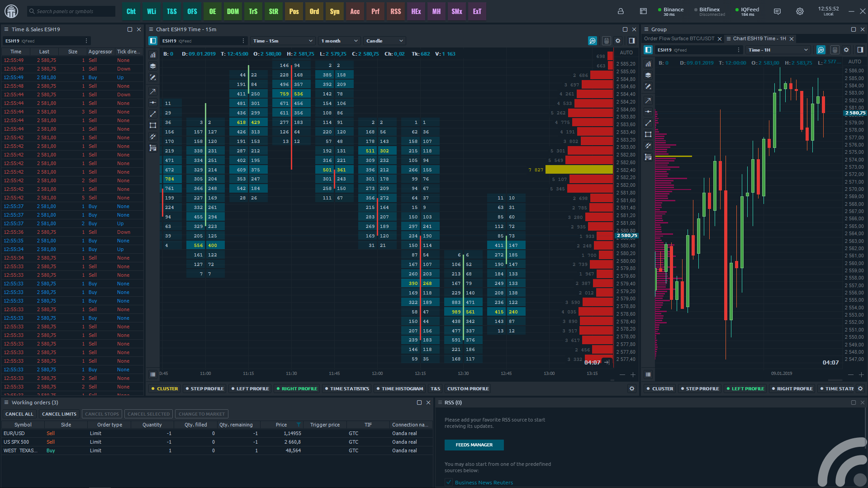
Task: Open 15m chart settings gear
Action: click(x=618, y=41)
